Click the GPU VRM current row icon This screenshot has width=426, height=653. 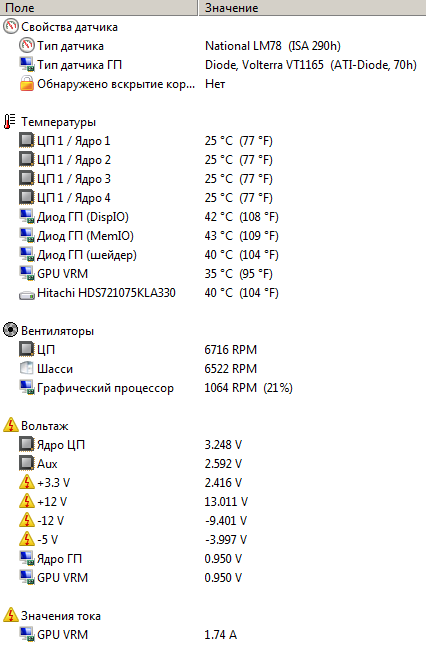pos(27,635)
